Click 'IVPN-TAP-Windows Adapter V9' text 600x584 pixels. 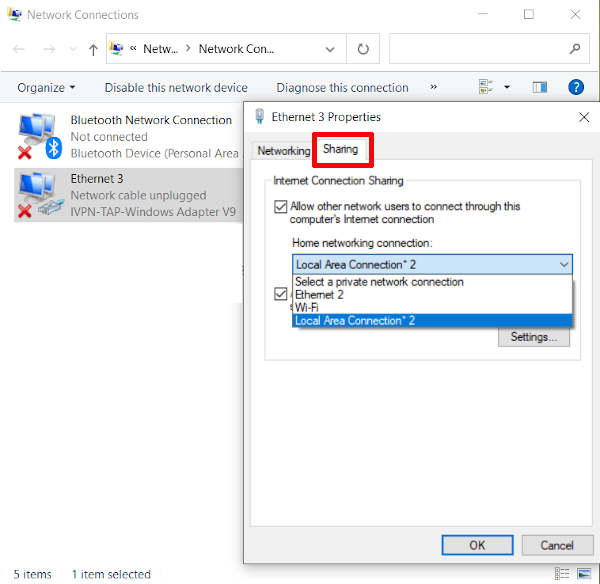tap(153, 212)
